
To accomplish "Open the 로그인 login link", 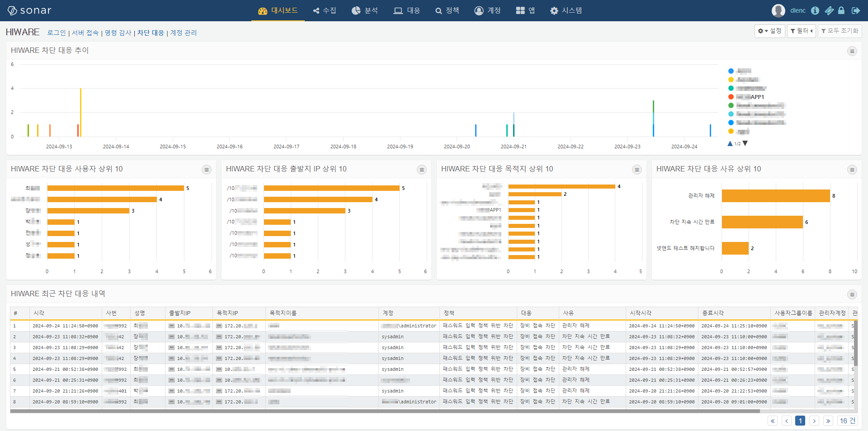I will (57, 33).
